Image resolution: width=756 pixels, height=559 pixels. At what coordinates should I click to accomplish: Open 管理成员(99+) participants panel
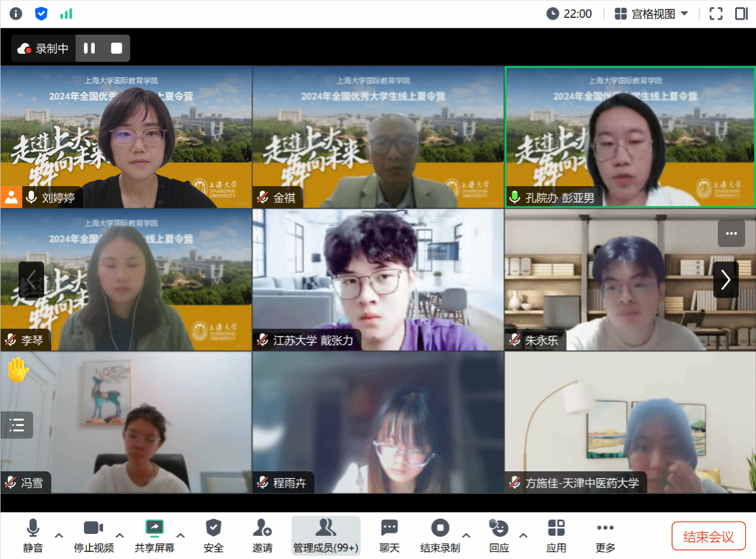326,535
